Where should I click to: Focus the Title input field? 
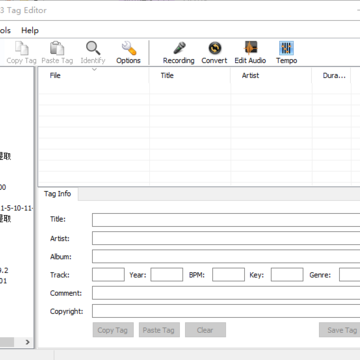coord(226,220)
